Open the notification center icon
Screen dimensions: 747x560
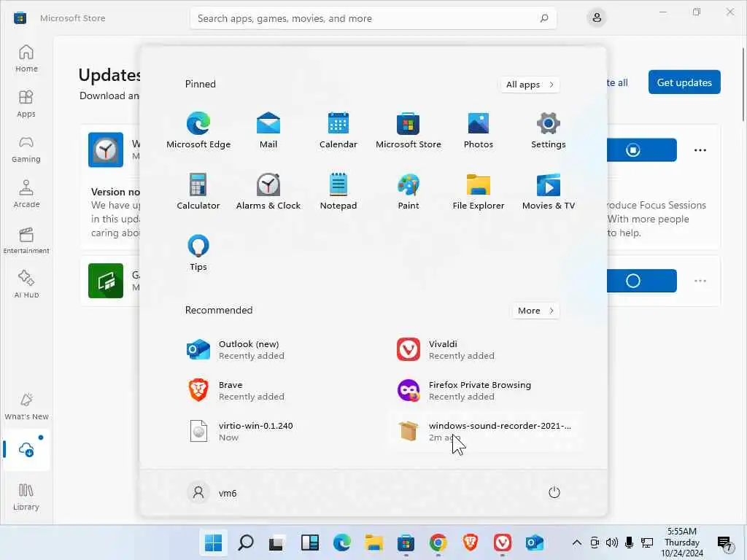point(724,542)
